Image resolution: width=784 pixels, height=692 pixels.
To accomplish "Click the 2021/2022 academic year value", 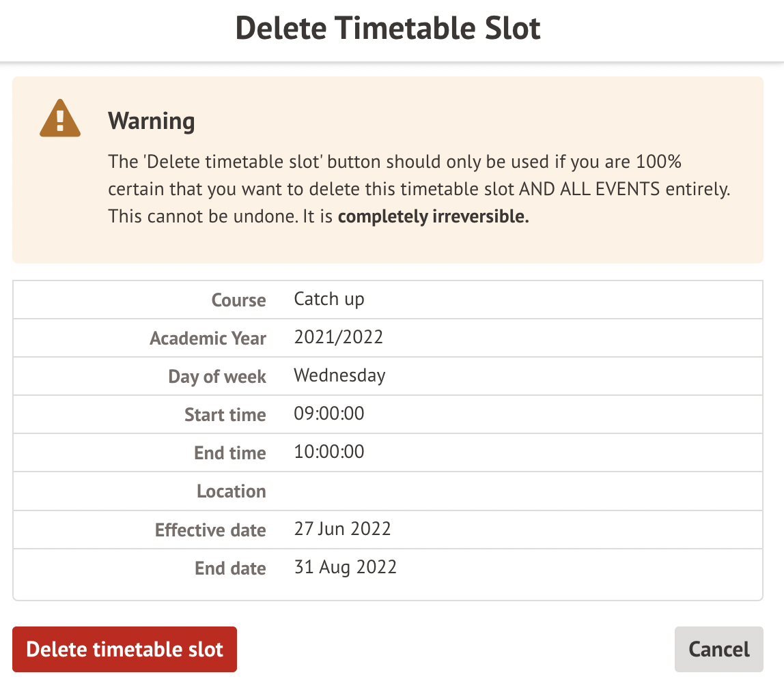I will (x=338, y=337).
